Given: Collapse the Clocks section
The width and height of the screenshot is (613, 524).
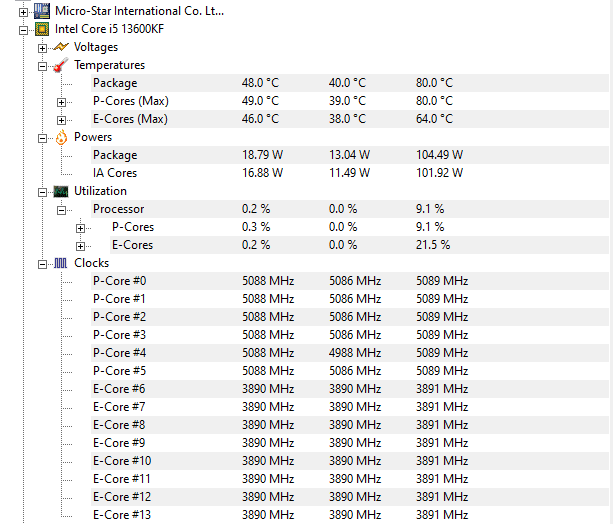Looking at the screenshot, I should tap(42, 264).
